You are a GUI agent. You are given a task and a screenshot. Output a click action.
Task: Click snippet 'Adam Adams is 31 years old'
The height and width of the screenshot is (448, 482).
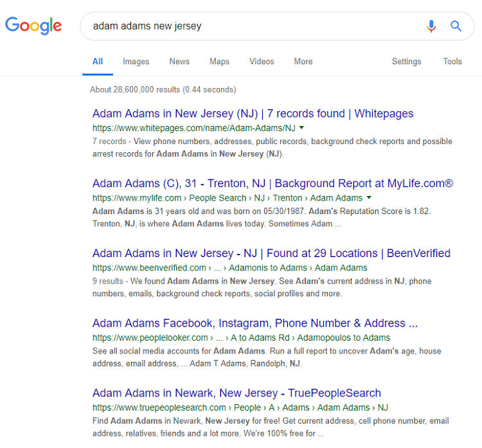click(262, 217)
